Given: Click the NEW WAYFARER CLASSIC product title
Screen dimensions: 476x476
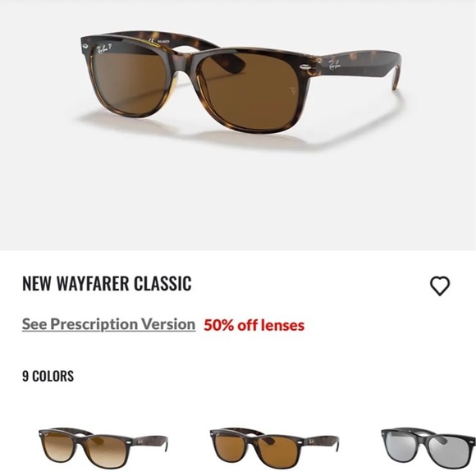Looking at the screenshot, I should click(x=107, y=283).
